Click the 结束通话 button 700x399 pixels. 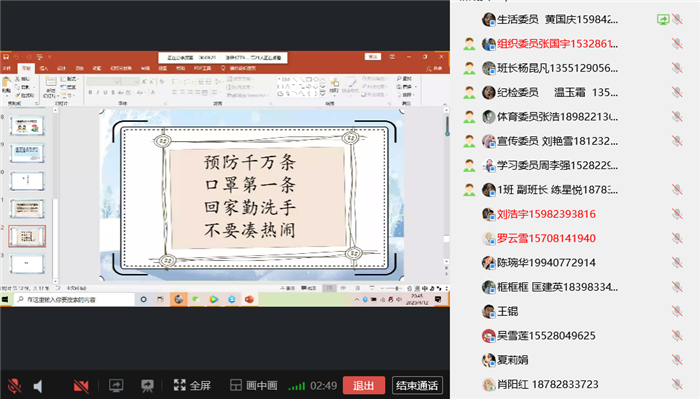coord(417,385)
